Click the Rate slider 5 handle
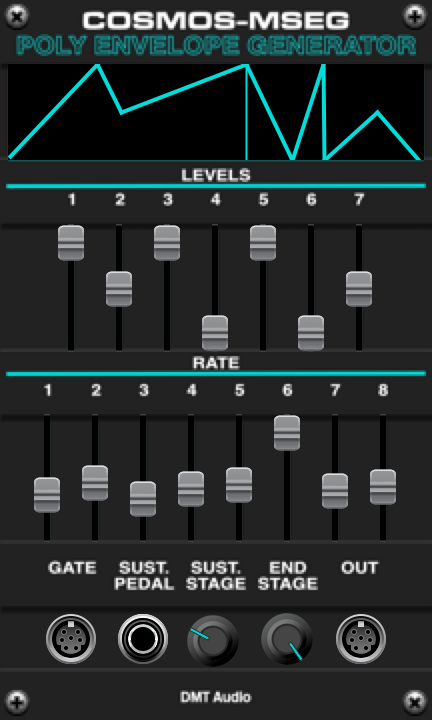The height and width of the screenshot is (720, 432). [x=239, y=485]
